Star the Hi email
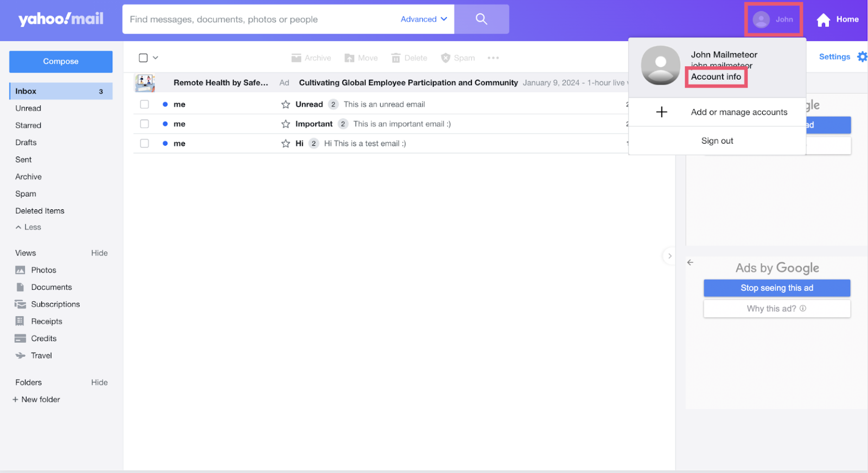The height and width of the screenshot is (473, 868). pyautogui.click(x=286, y=143)
